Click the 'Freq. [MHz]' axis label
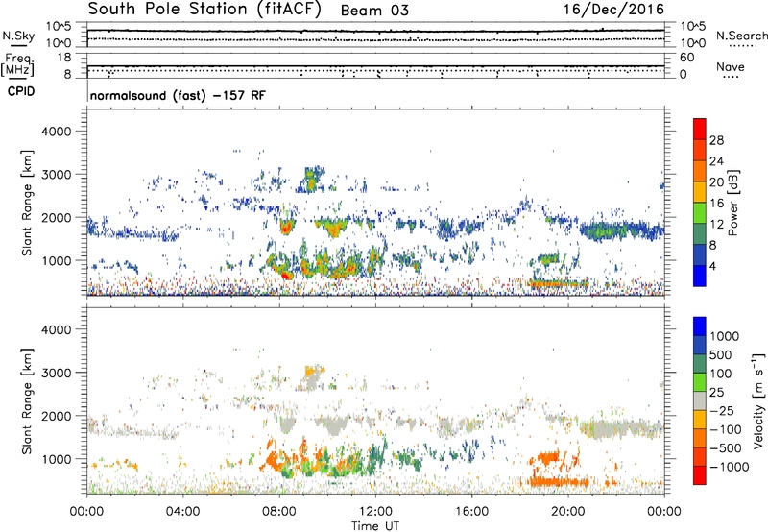Screen dimensions: 768x532 18,64
